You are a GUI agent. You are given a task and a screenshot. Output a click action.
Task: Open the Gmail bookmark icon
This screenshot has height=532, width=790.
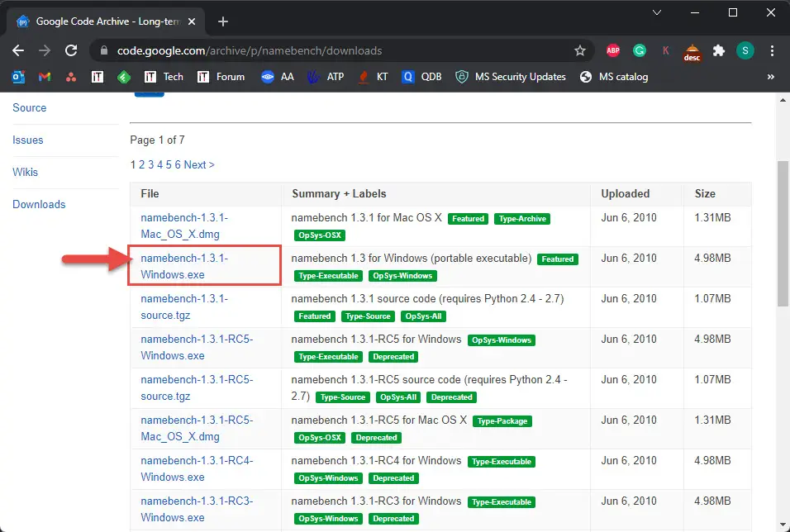pos(45,77)
